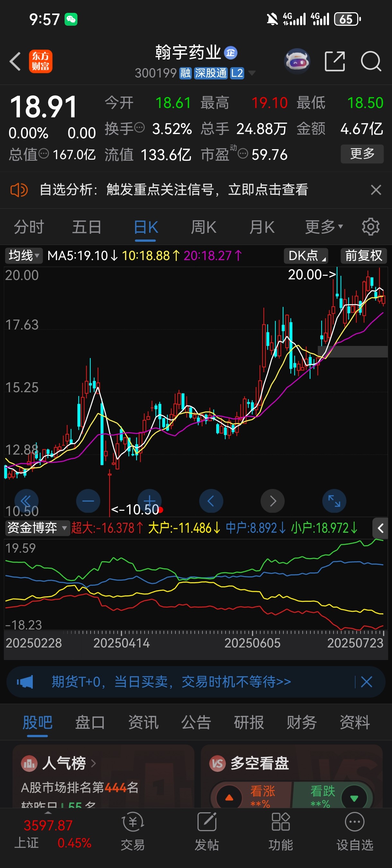
Task: Tap the 20.00 high marker
Action: [312, 275]
